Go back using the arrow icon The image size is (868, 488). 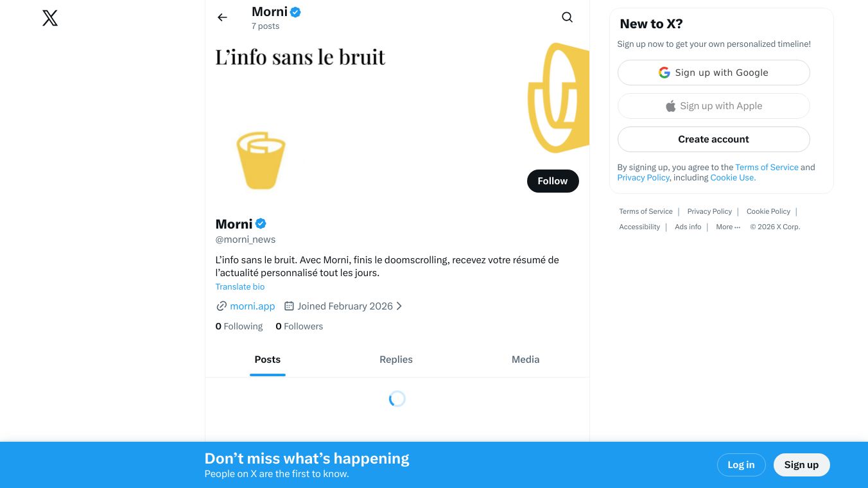[222, 17]
